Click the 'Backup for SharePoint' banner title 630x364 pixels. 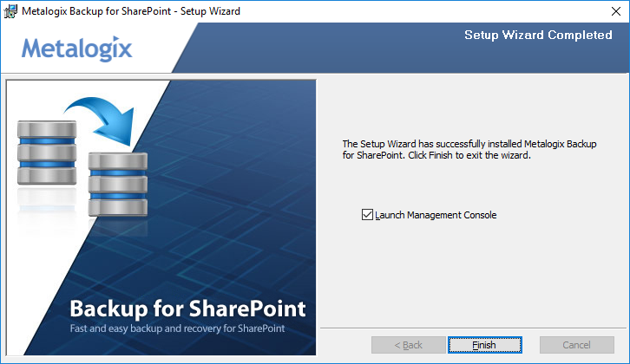pos(187,309)
